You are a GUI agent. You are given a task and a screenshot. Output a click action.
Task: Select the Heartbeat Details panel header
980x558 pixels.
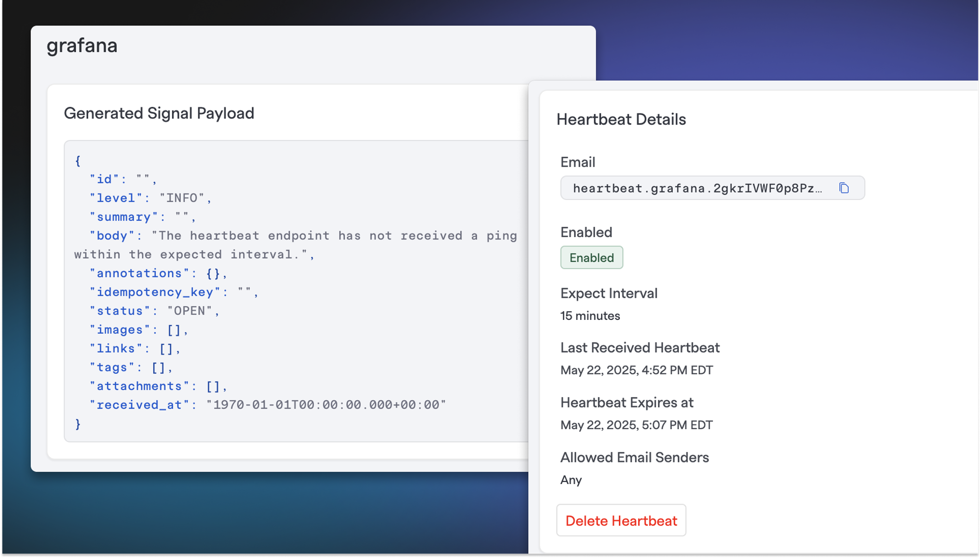click(x=622, y=119)
